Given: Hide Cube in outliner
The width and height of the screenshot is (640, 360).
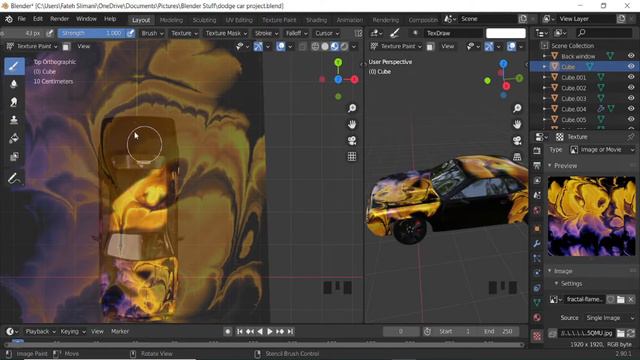Looking at the screenshot, I should click(x=631, y=67).
